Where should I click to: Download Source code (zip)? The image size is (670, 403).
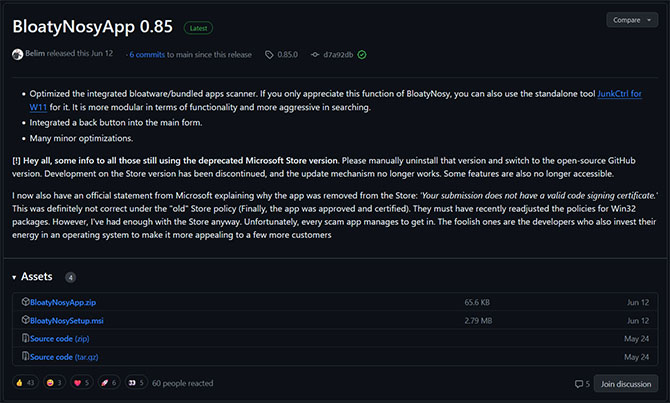click(x=59, y=338)
